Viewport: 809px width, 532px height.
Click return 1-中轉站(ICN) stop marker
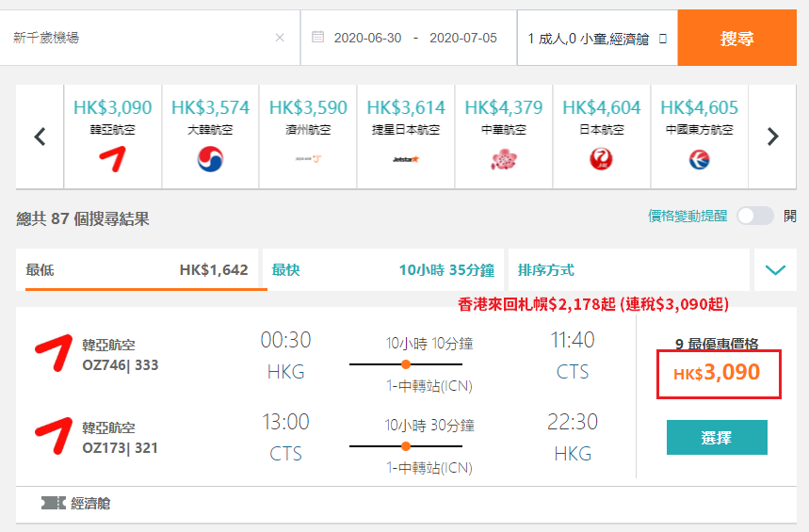coord(406,446)
